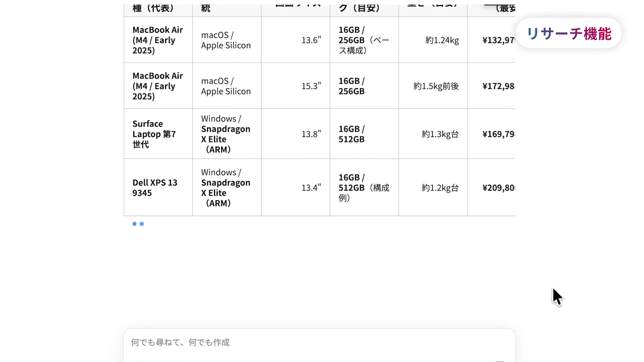Click the 13.4" screen size cell
Screen dimensions: 644x362
point(311,188)
